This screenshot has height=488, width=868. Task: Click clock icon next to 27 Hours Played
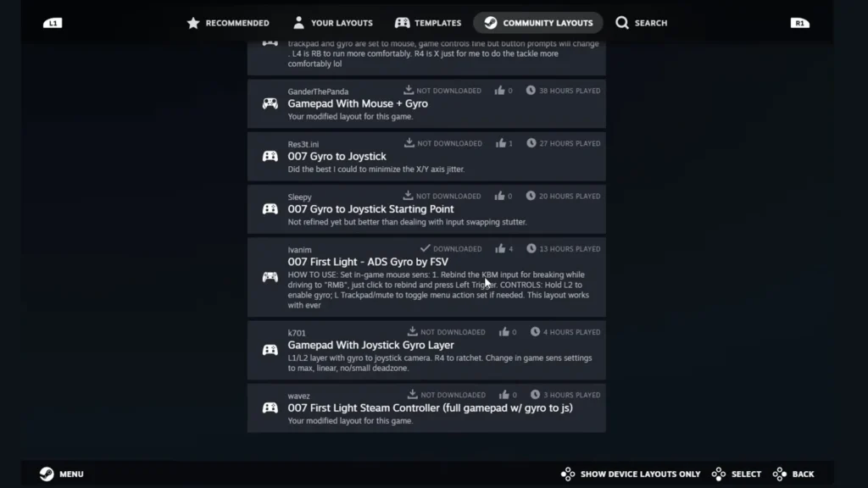[531, 142]
